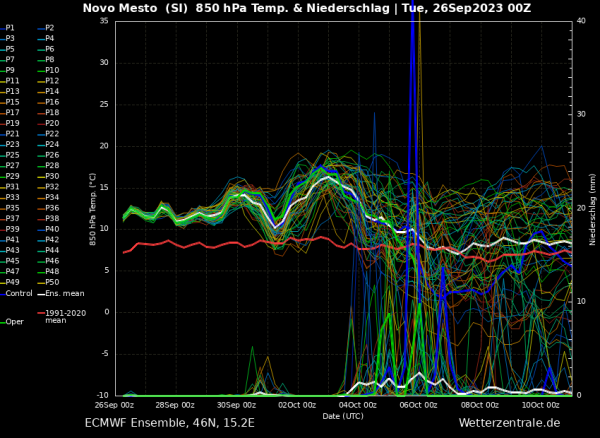Click the 25 value on the temperature axis
This screenshot has width=600, height=438.
104,104
